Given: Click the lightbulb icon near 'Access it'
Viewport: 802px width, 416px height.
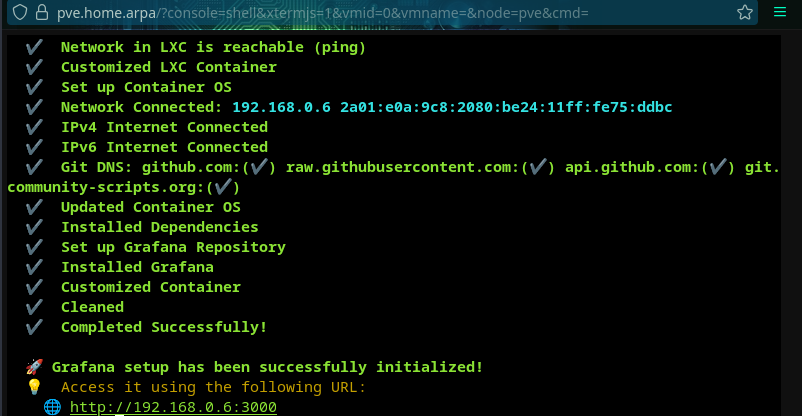Looking at the screenshot, I should [34, 387].
